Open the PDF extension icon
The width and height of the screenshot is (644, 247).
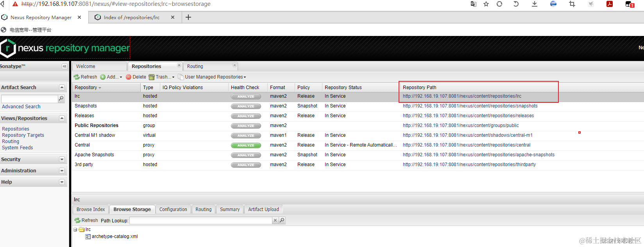[x=610, y=4]
